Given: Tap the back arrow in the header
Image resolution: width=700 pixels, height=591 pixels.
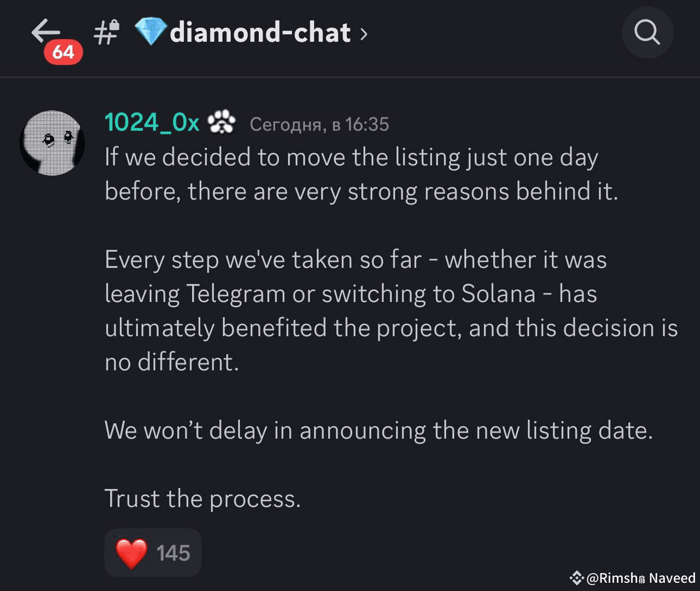Looking at the screenshot, I should click(x=45, y=31).
